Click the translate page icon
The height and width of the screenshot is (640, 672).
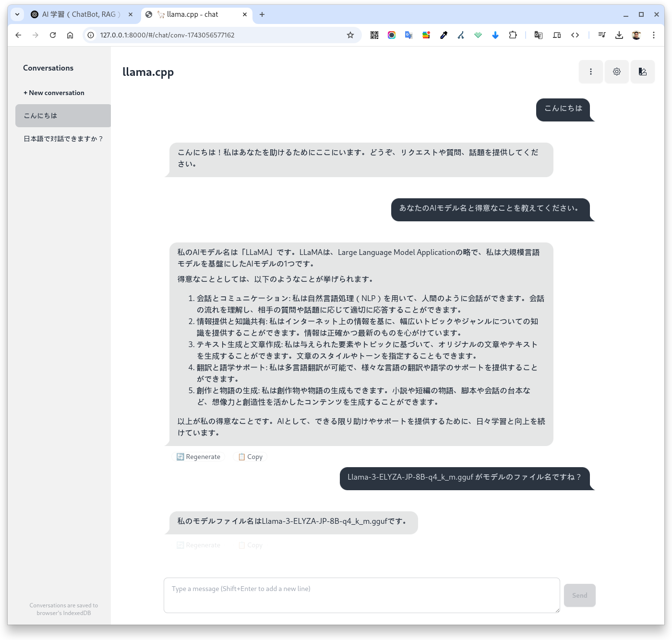[539, 35]
